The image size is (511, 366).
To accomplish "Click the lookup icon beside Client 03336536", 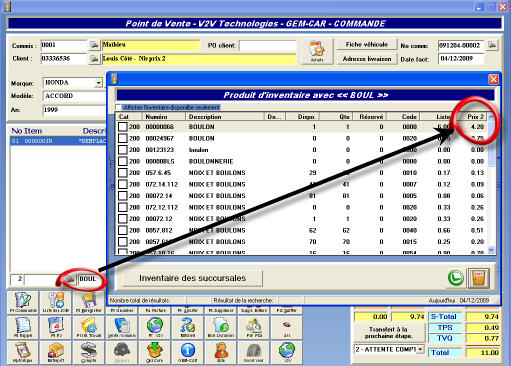I will (94, 59).
